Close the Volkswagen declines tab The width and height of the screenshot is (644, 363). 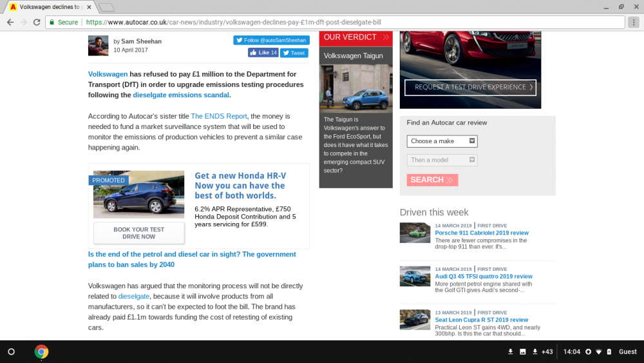coord(89,7)
